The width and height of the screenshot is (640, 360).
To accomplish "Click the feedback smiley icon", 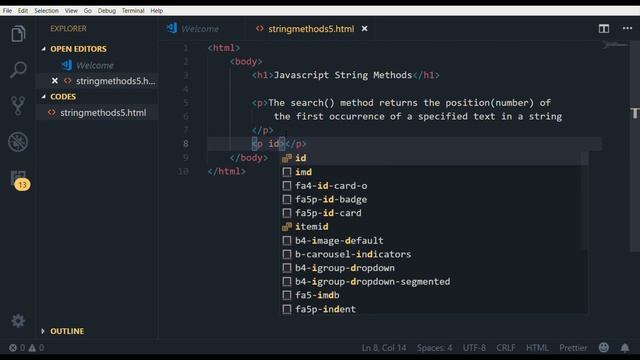I will click(604, 347).
